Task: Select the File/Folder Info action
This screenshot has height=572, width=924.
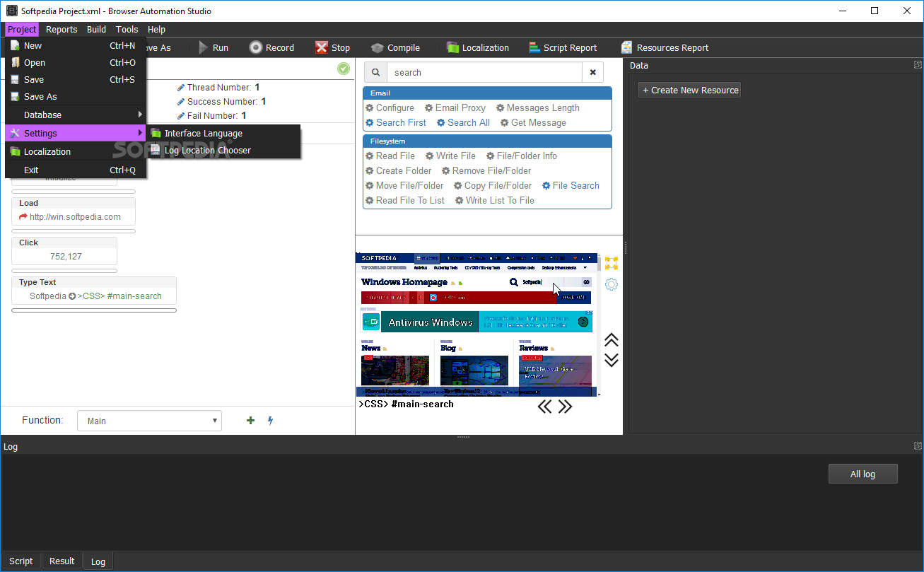Action: (x=521, y=156)
